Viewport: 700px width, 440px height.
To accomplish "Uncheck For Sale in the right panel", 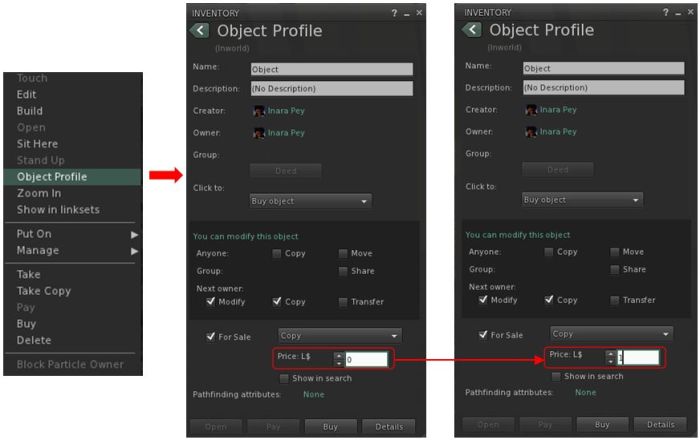I will [483, 335].
